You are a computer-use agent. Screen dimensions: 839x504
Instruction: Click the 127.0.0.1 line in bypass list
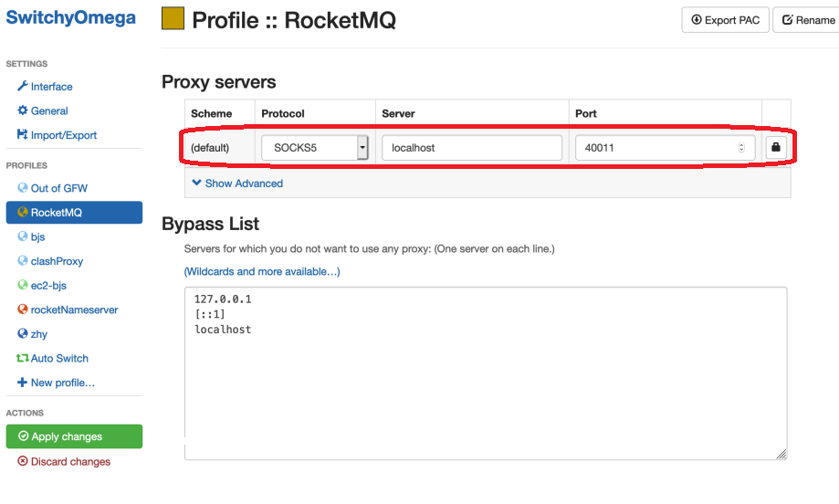tap(223, 299)
